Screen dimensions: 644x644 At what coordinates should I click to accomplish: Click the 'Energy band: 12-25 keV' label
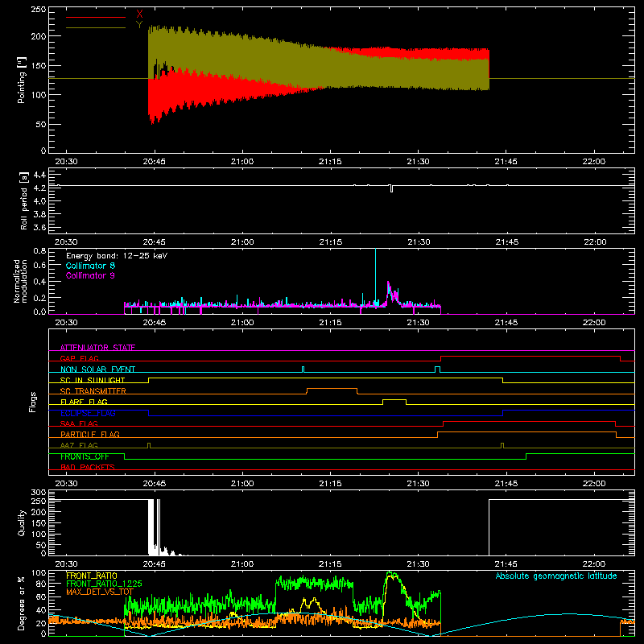pos(117,256)
